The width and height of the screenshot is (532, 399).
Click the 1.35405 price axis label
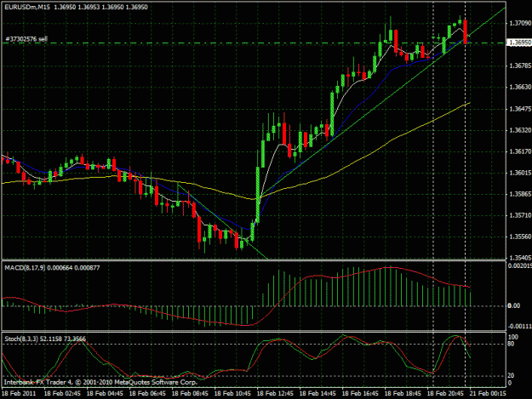pos(520,258)
